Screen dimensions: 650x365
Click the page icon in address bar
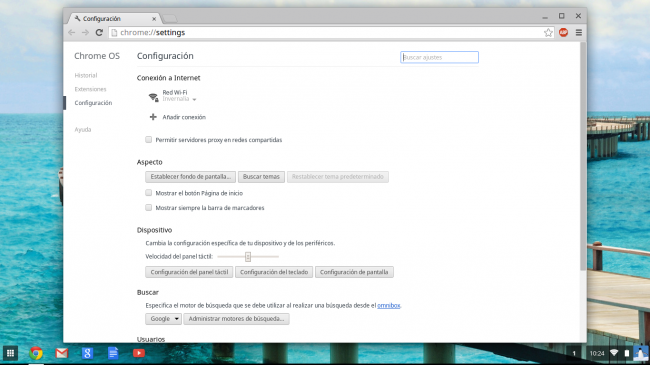tap(114, 32)
